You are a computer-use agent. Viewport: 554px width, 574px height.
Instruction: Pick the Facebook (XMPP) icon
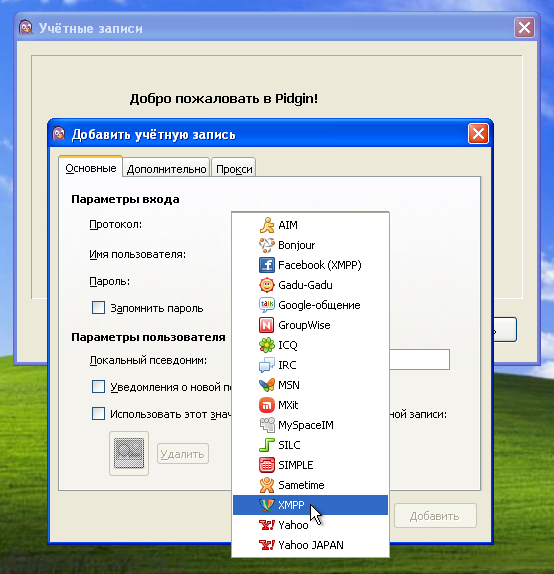[x=267, y=265]
